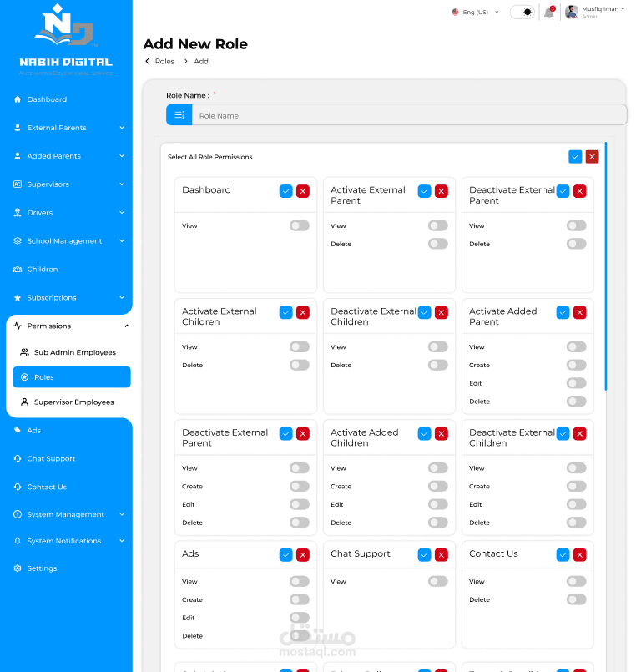This screenshot has width=636, height=672.
Task: Click red X for Select All Role Permissions
Action: point(593,157)
